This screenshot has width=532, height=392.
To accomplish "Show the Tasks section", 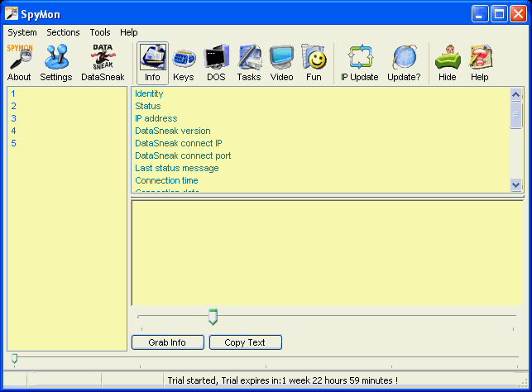I will [x=249, y=63].
